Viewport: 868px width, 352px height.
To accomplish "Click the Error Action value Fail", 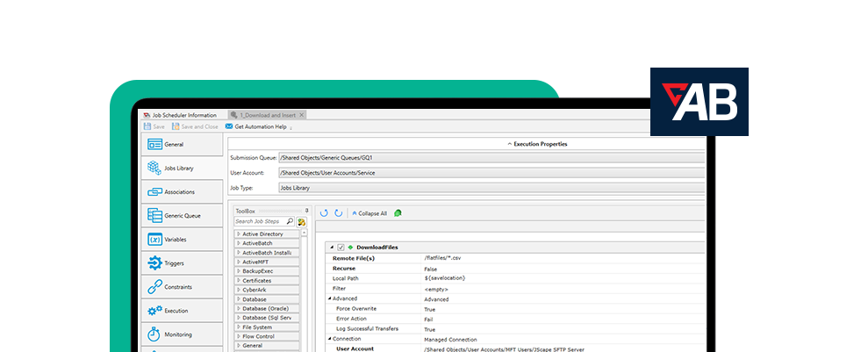I will 428,320.
